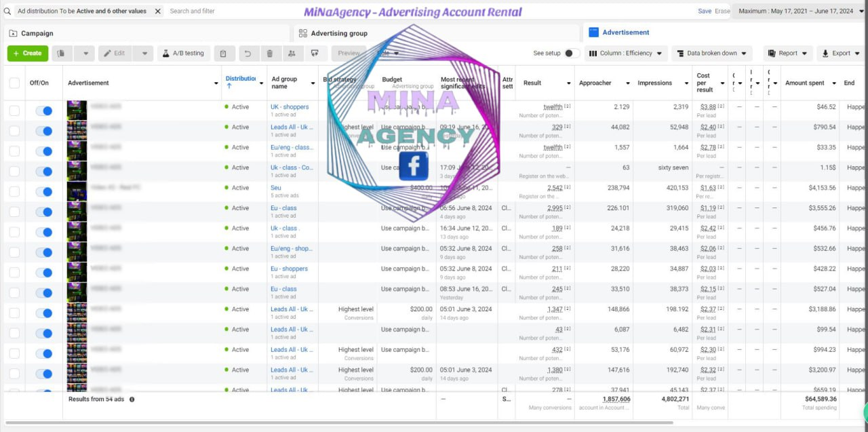Open the Column: Efficiency dropdown
Viewport: 868px width, 432px height.
coord(625,54)
